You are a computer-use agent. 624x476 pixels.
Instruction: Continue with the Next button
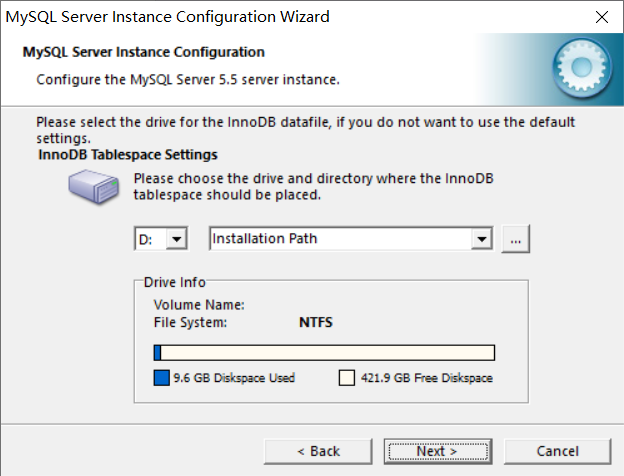(x=438, y=451)
